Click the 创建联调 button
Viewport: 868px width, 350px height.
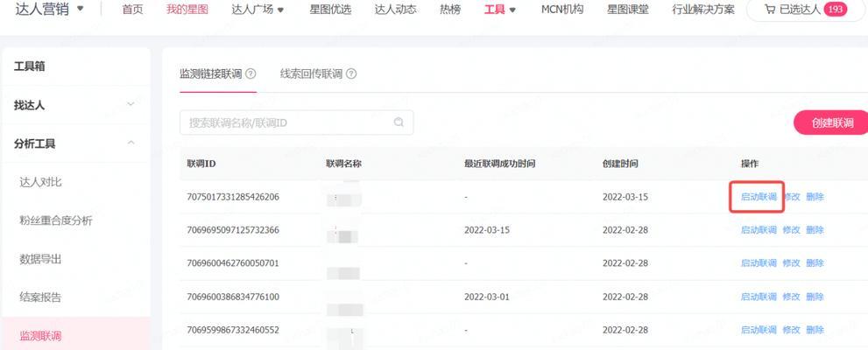(832, 122)
